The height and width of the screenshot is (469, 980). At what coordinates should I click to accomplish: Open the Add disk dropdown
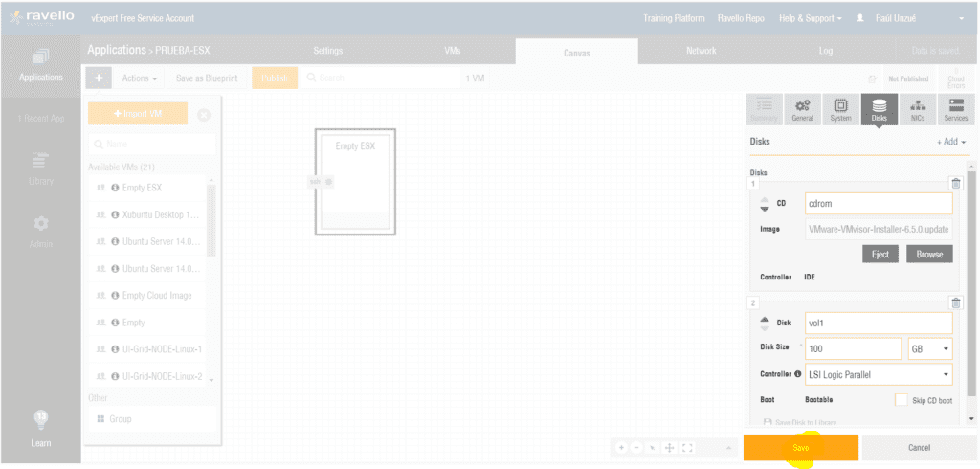pos(950,142)
